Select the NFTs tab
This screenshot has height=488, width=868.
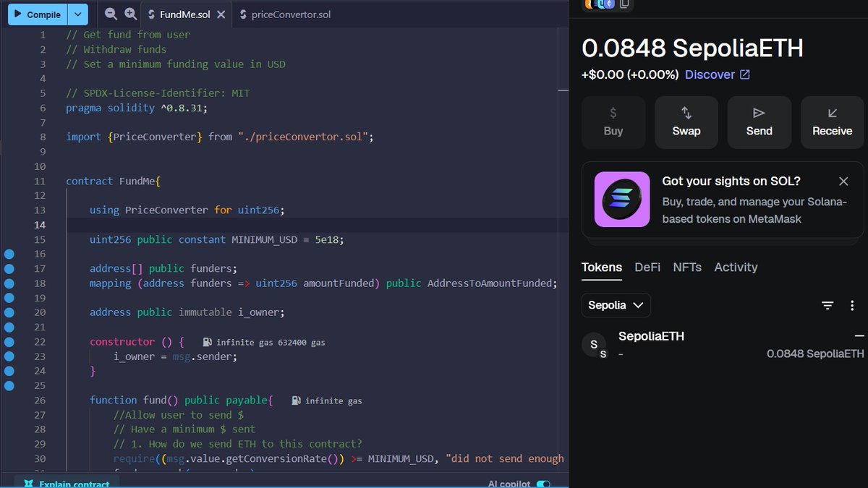pyautogui.click(x=687, y=267)
